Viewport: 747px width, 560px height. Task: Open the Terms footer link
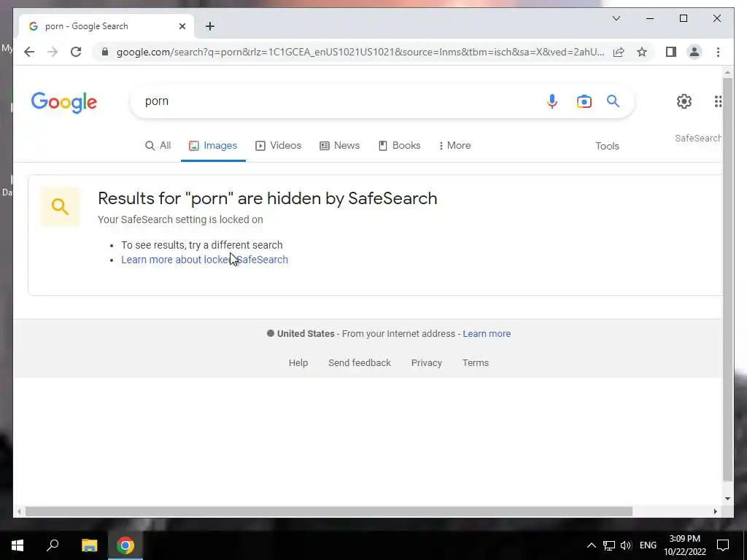click(x=476, y=363)
